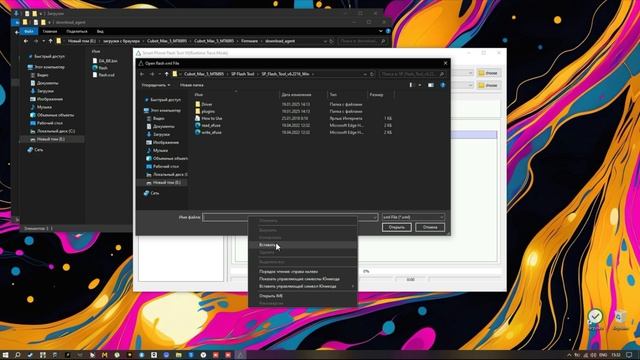Image resolution: width=640 pixels, height=360 pixels.
Task: Show hidden tray icons chevron
Action: click(x=569, y=355)
